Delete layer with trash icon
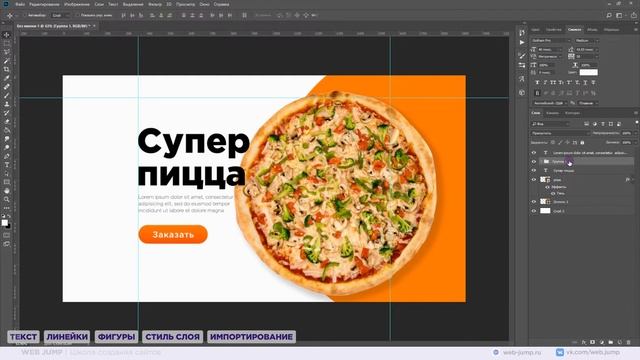Image resolution: width=640 pixels, height=360 pixels. click(629, 342)
